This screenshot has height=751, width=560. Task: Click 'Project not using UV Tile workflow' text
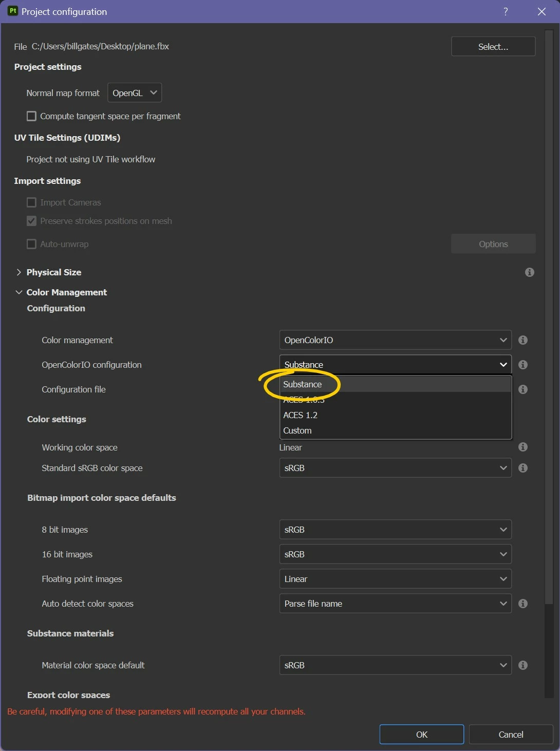pos(91,159)
